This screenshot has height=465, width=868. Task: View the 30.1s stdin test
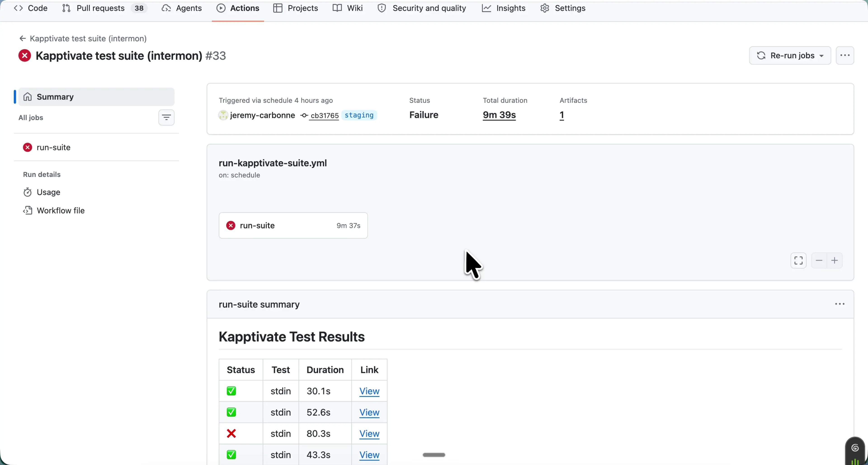pos(369,391)
